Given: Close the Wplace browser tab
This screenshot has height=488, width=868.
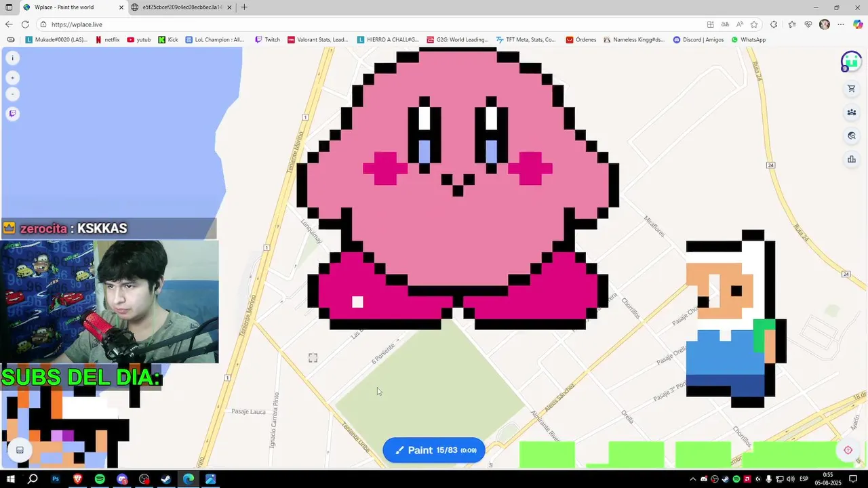Looking at the screenshot, I should (121, 7).
